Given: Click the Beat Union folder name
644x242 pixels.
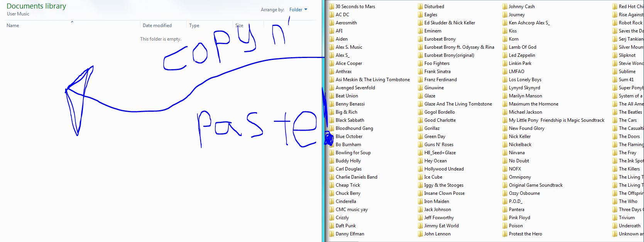Looking at the screenshot, I should point(347,96).
